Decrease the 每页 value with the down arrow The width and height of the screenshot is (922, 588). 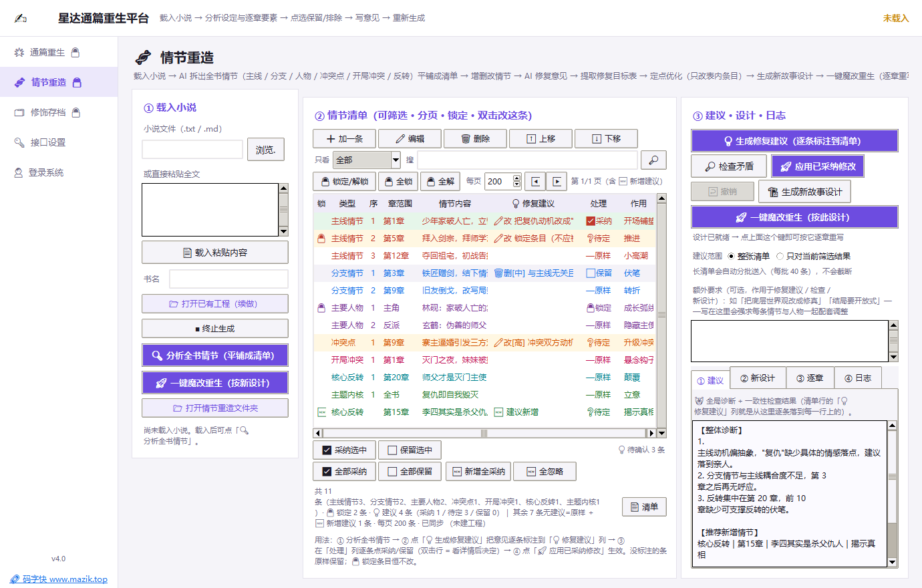click(516, 184)
